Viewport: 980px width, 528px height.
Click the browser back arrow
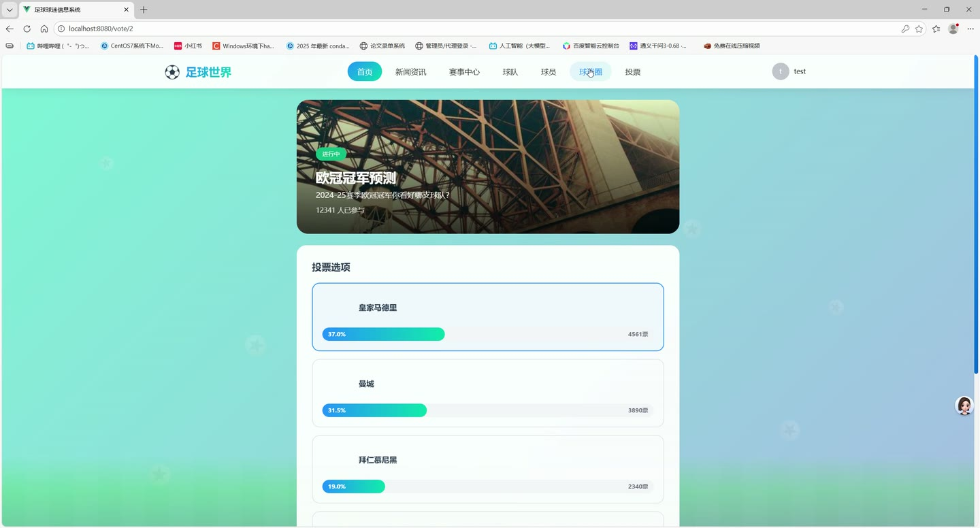10,29
